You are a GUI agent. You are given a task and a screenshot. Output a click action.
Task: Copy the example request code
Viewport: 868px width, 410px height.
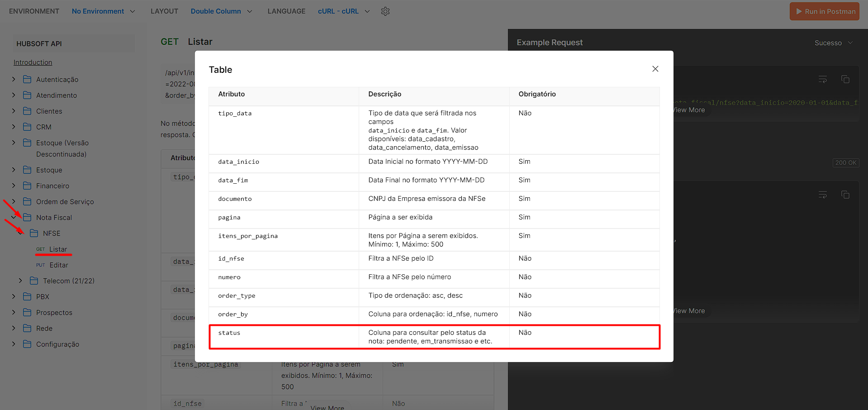pos(845,79)
